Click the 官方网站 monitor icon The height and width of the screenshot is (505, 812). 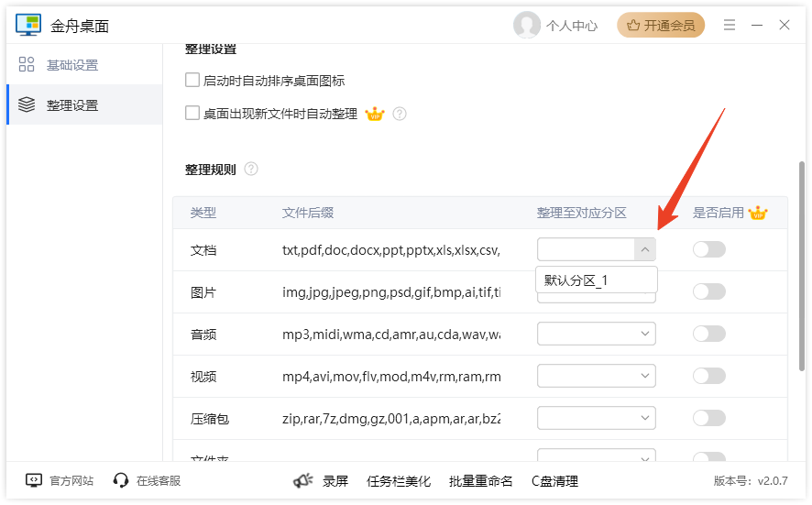click(34, 480)
